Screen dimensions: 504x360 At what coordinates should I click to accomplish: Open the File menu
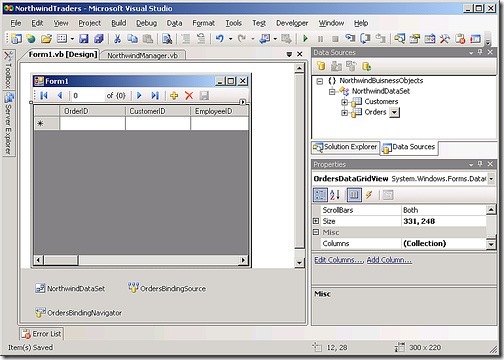tap(15, 23)
